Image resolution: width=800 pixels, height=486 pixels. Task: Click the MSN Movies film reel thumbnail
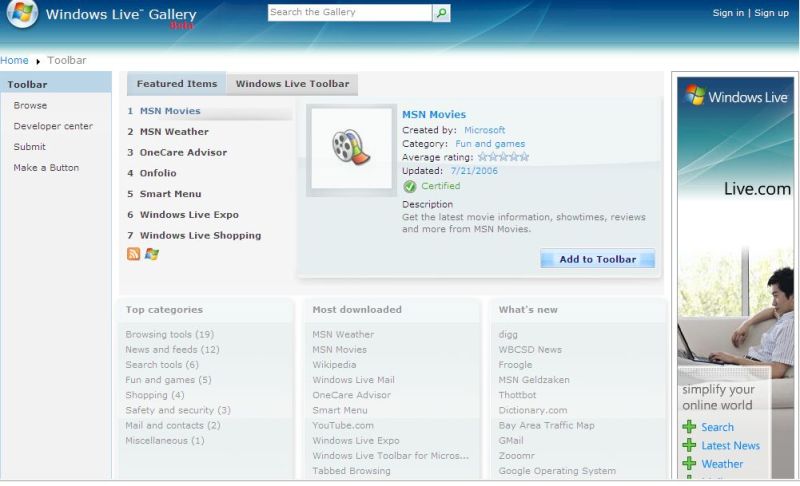point(351,148)
